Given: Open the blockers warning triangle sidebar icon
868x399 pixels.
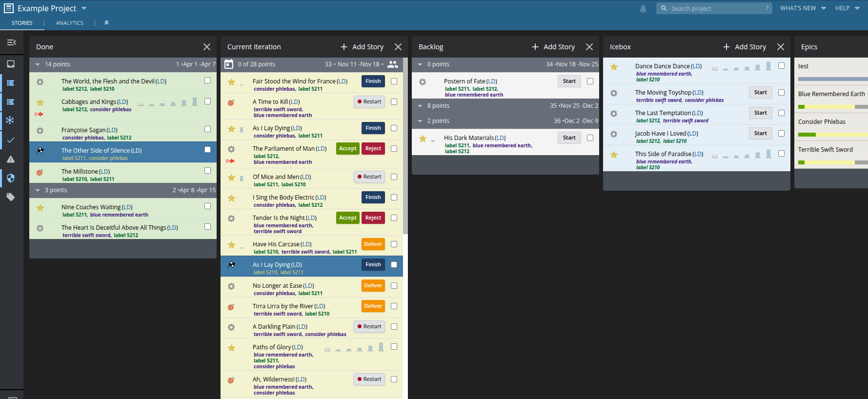Looking at the screenshot, I should click(x=11, y=159).
